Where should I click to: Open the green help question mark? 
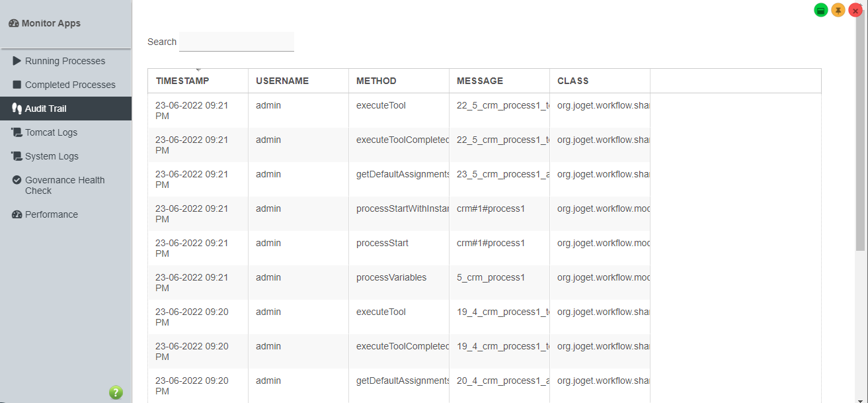pyautogui.click(x=116, y=392)
